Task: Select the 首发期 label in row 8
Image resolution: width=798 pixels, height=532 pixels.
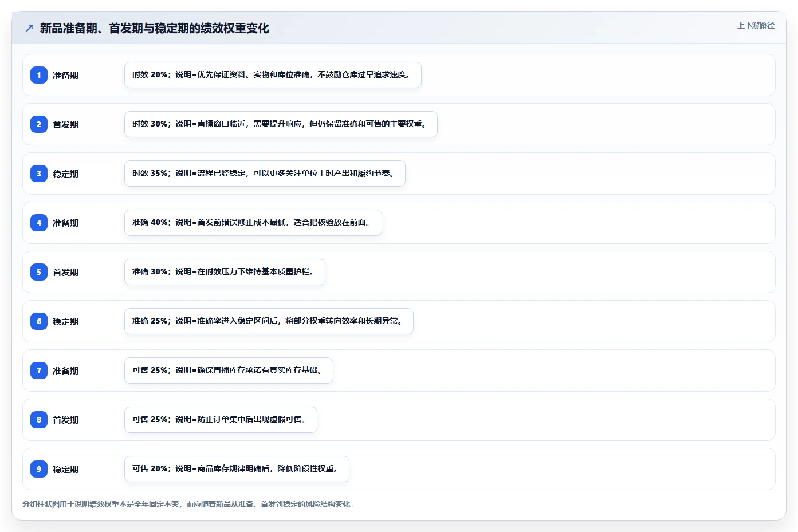Action: 65,420
